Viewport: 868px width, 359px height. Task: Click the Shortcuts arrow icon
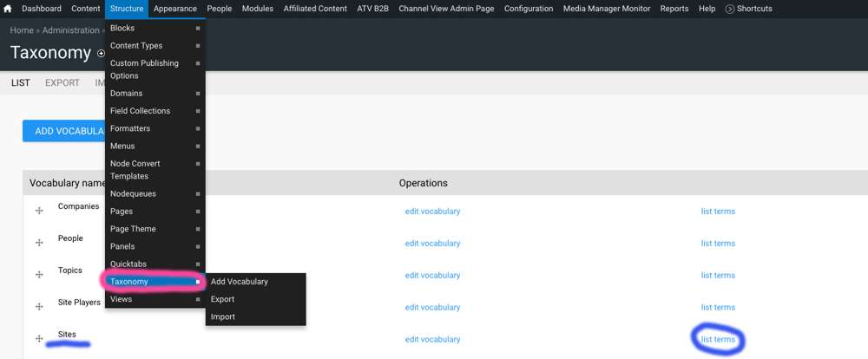pos(730,9)
